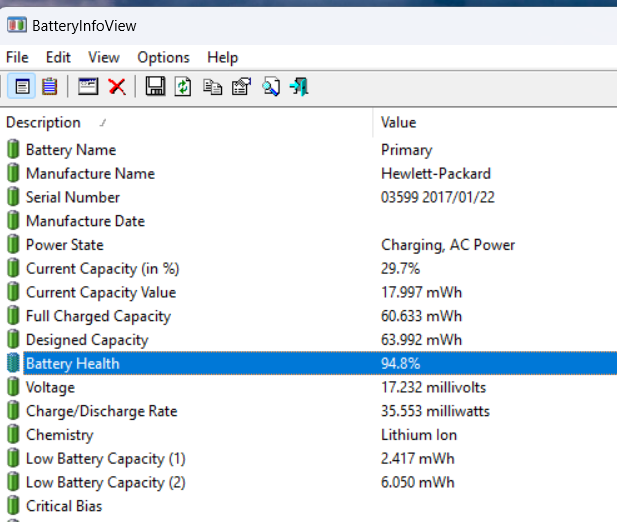Click the Save floppy disk toolbar icon
The height and width of the screenshot is (522, 617).
(155, 86)
